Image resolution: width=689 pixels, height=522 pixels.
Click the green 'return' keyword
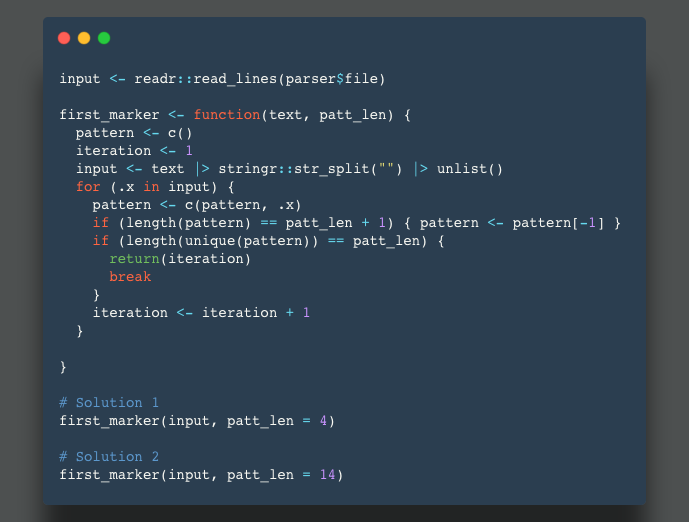[134, 259]
